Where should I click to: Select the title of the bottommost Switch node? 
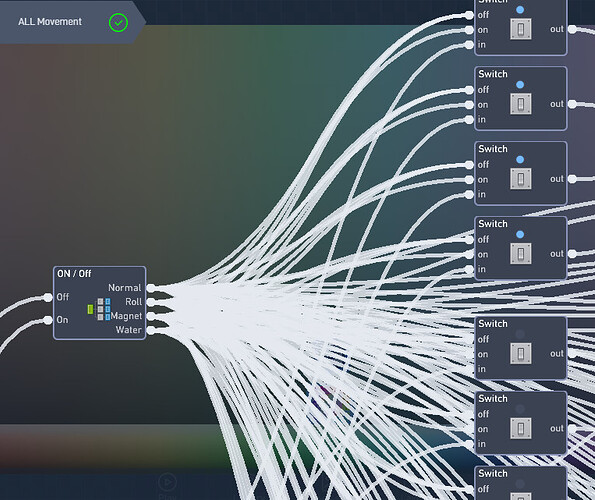[x=493, y=473]
